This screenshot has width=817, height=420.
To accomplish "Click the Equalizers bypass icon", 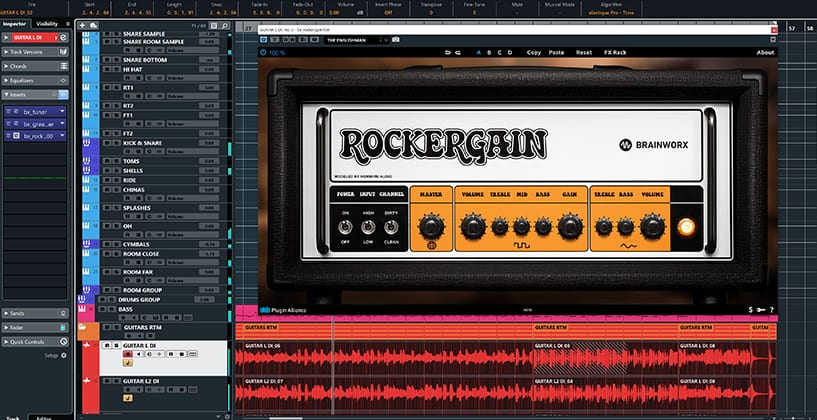I will click(x=63, y=80).
